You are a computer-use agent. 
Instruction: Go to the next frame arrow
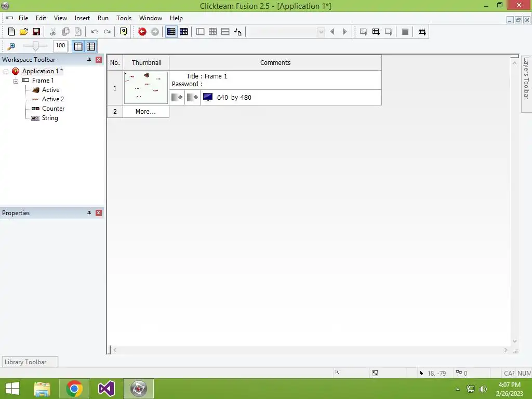point(345,32)
